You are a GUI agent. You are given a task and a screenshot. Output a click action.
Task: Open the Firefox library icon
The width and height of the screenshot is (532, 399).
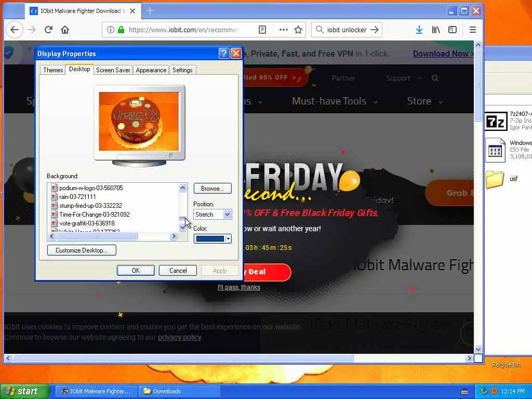(436, 30)
